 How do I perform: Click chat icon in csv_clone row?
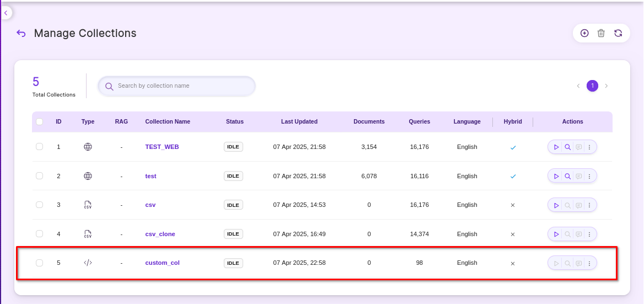tap(579, 234)
